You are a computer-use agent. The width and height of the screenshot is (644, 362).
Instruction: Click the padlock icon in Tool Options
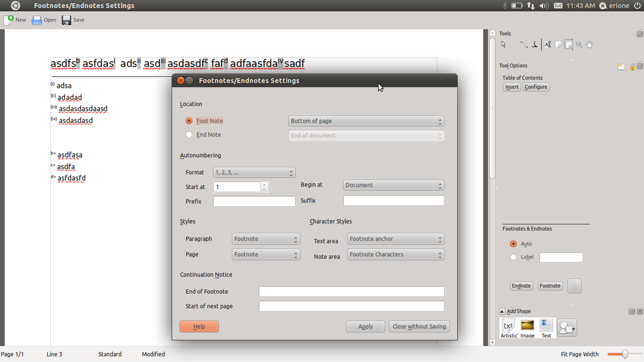[632, 67]
